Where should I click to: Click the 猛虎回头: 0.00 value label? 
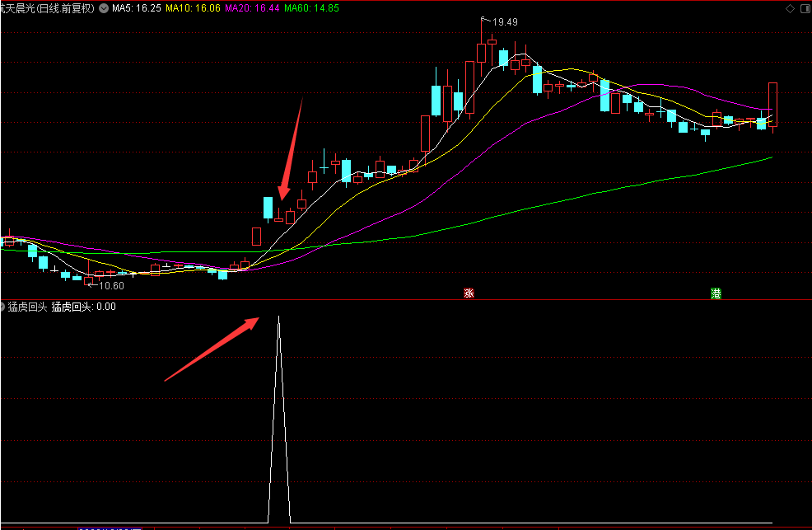83,307
